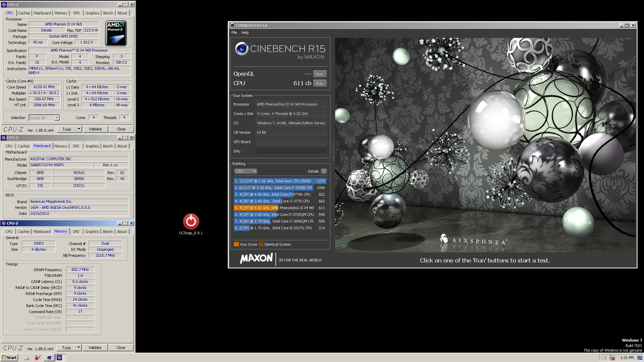Open the File menu in Cinebench
Screen dimensions: 644x362
pos(234,33)
